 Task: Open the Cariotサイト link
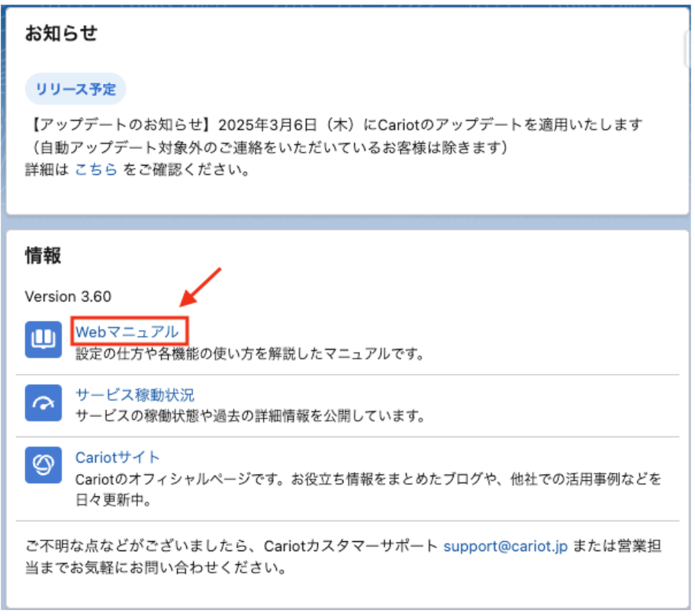pyautogui.click(x=117, y=457)
